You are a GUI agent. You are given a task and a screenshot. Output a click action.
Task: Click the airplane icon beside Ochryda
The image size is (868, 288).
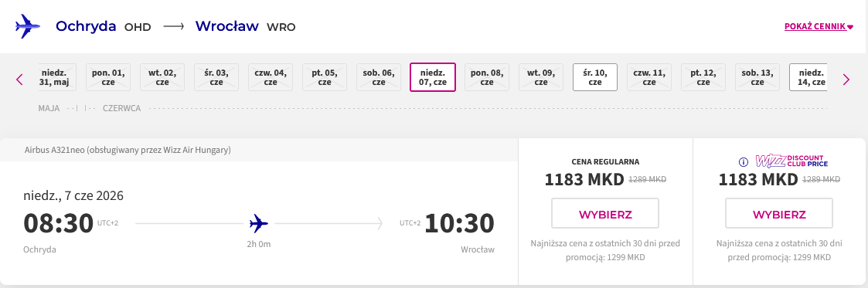tap(28, 26)
